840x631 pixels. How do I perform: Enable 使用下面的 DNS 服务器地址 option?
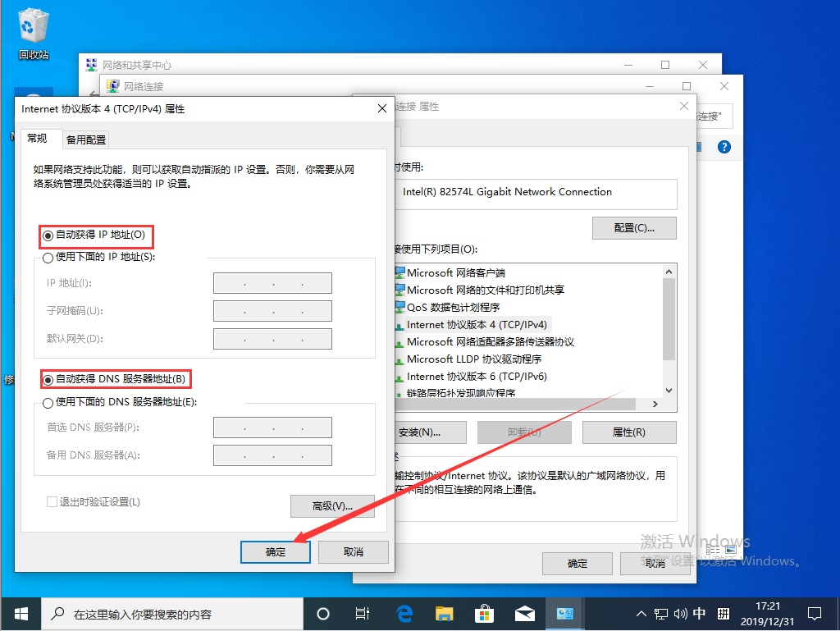point(48,402)
